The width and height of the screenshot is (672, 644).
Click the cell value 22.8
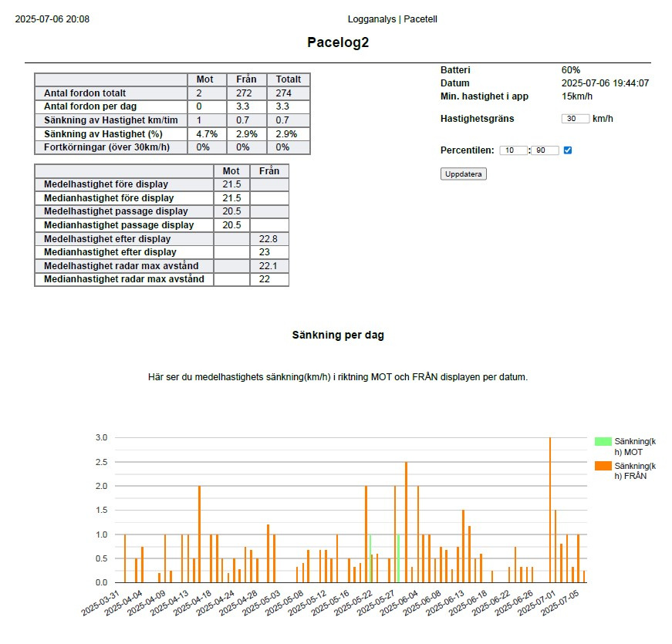(268, 238)
